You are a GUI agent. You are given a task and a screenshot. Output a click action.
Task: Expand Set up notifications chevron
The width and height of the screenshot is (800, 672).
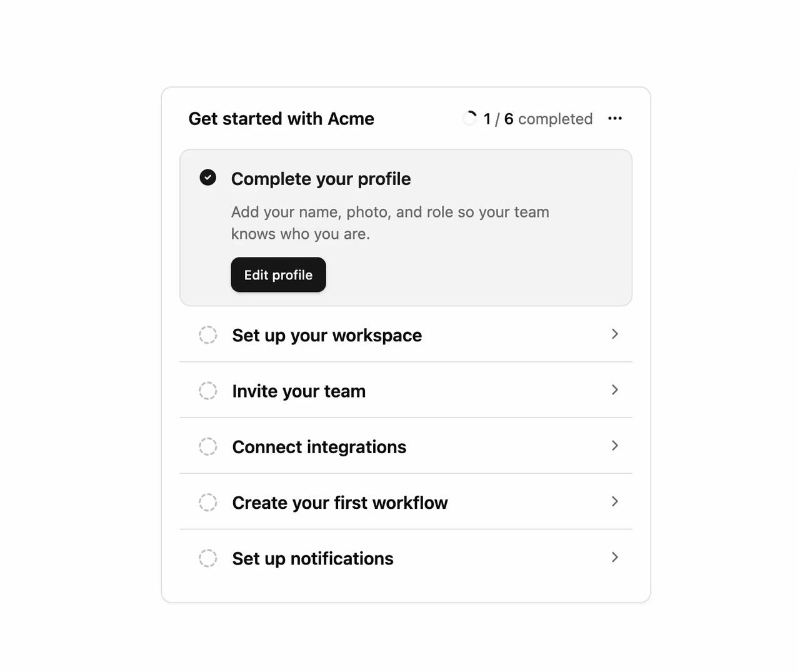tap(615, 557)
